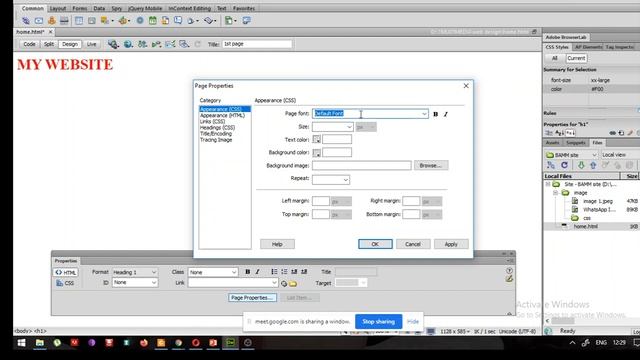
Task: Insert a table icon
Action: click(x=79, y=20)
